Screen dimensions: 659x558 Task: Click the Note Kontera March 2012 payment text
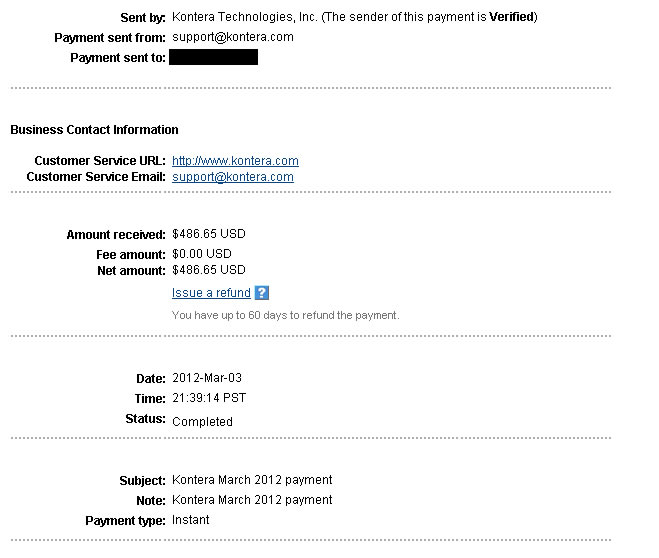[252, 500]
